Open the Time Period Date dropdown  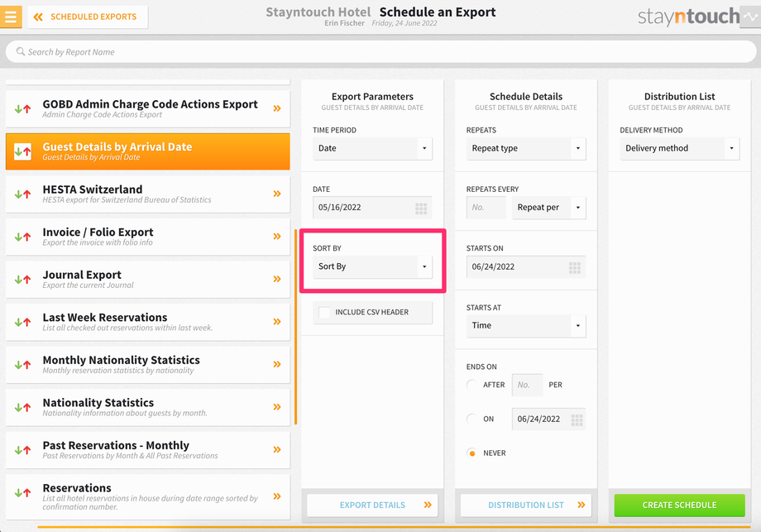point(372,148)
